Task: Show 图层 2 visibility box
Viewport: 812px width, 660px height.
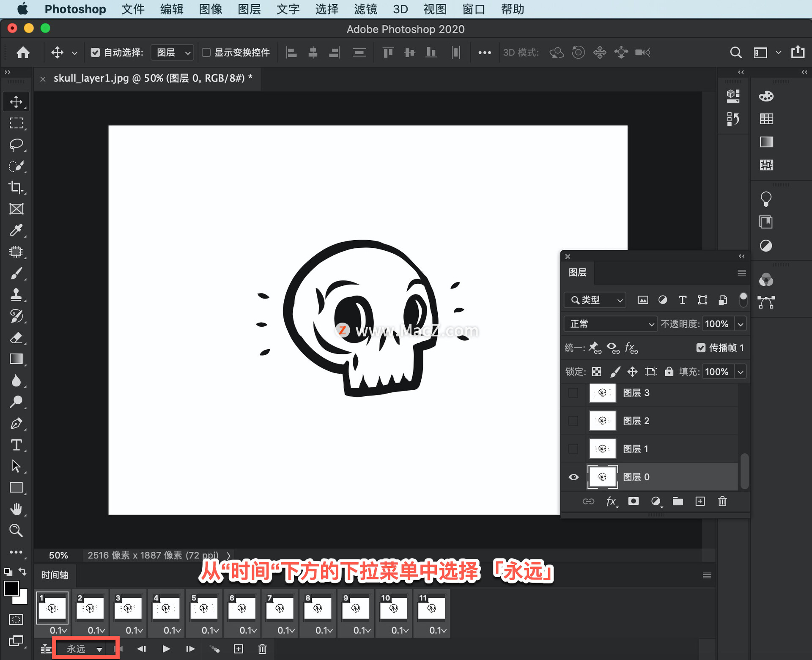Action: point(573,421)
